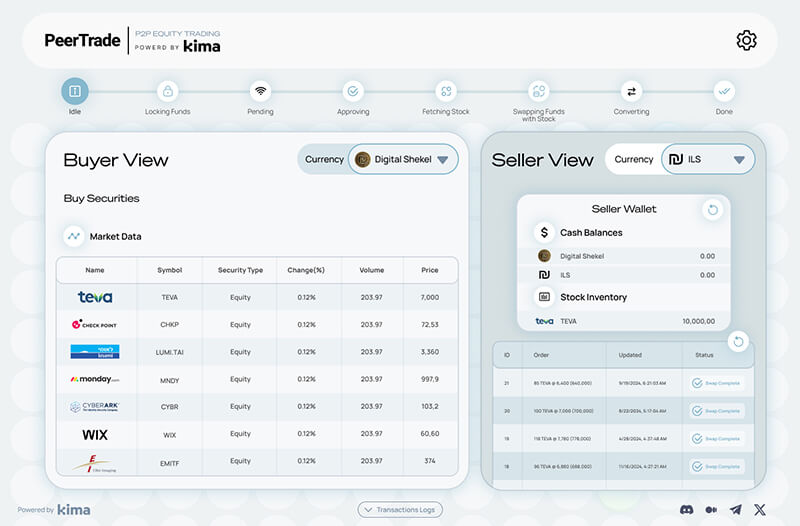
Task: Click the Buy Securities heading
Action: (x=102, y=198)
